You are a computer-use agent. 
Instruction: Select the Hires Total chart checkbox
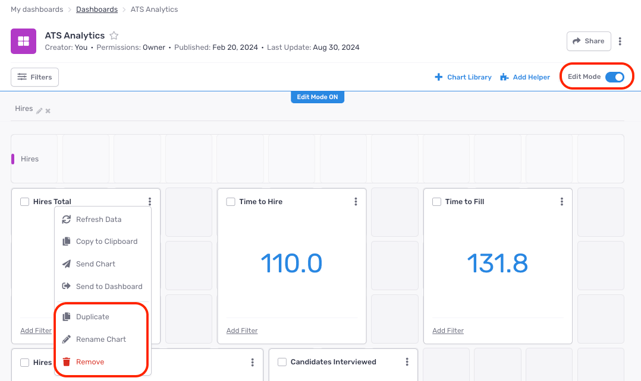(x=25, y=202)
